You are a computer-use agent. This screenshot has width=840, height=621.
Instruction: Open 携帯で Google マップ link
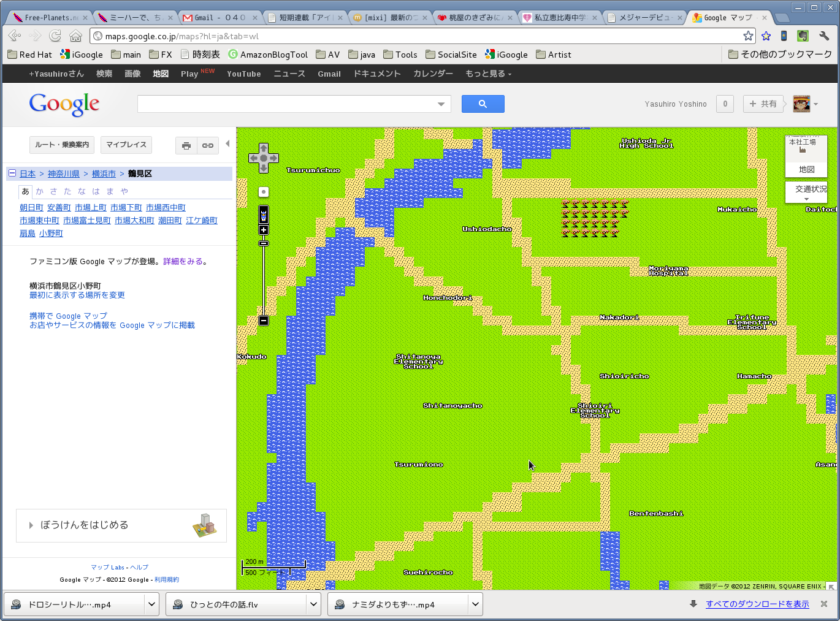(68, 316)
